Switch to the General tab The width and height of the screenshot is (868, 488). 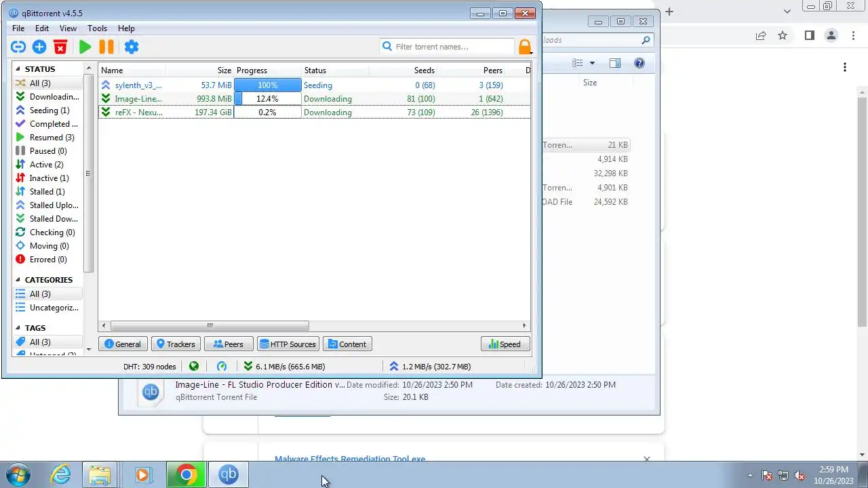[x=123, y=344]
